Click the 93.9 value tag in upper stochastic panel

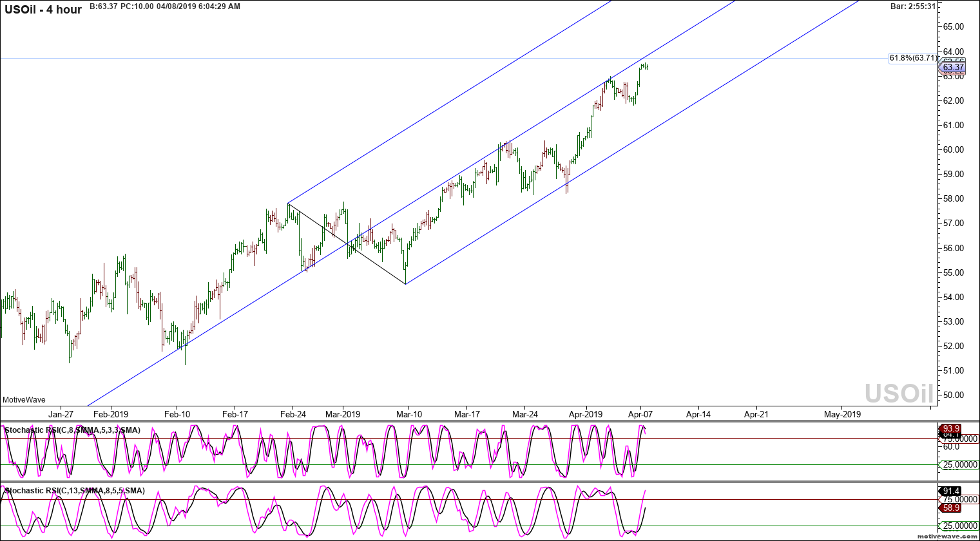[951, 428]
